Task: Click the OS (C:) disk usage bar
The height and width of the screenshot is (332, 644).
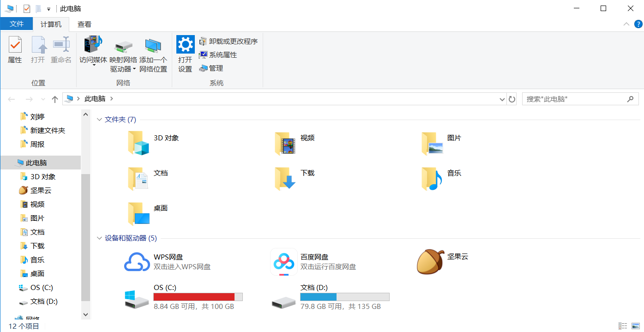Action: [x=198, y=296]
